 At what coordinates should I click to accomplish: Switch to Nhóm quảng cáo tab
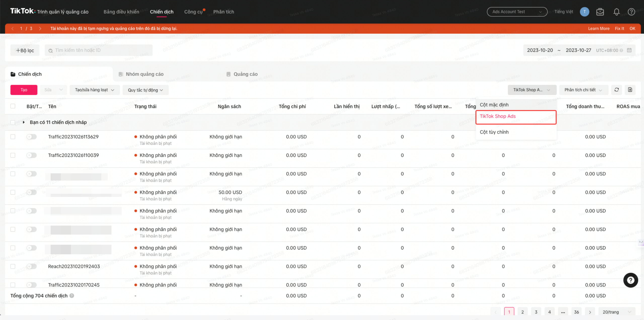click(144, 74)
